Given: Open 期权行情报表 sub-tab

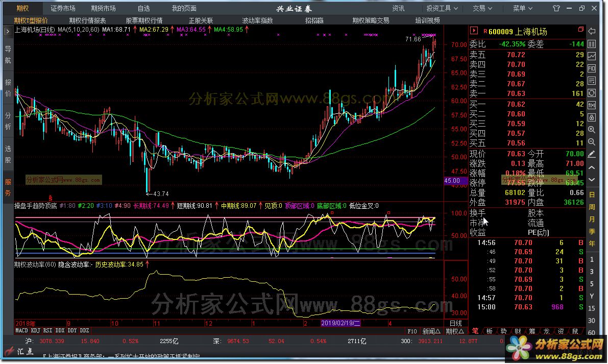Looking at the screenshot, I should point(87,20).
